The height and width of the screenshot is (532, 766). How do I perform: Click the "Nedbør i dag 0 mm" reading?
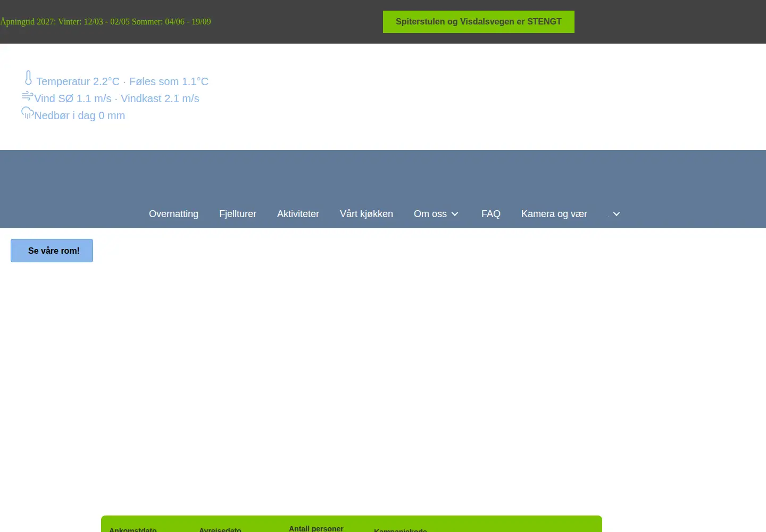(80, 115)
